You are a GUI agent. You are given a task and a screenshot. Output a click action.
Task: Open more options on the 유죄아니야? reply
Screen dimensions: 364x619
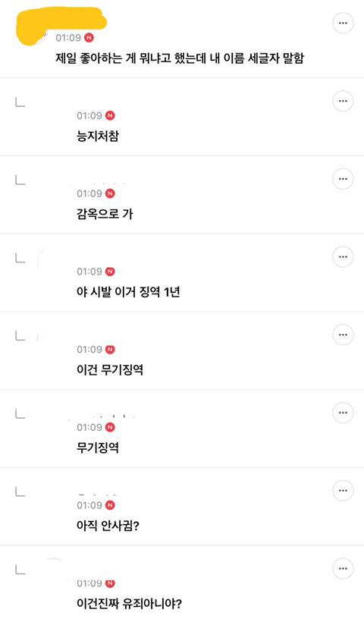tap(343, 568)
